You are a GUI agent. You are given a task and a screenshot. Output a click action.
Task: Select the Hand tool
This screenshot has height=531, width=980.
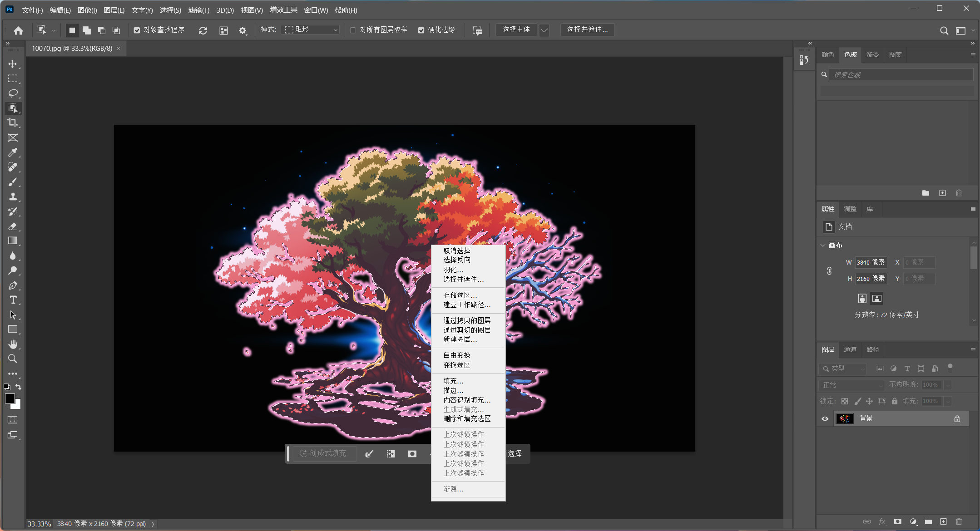[13, 344]
